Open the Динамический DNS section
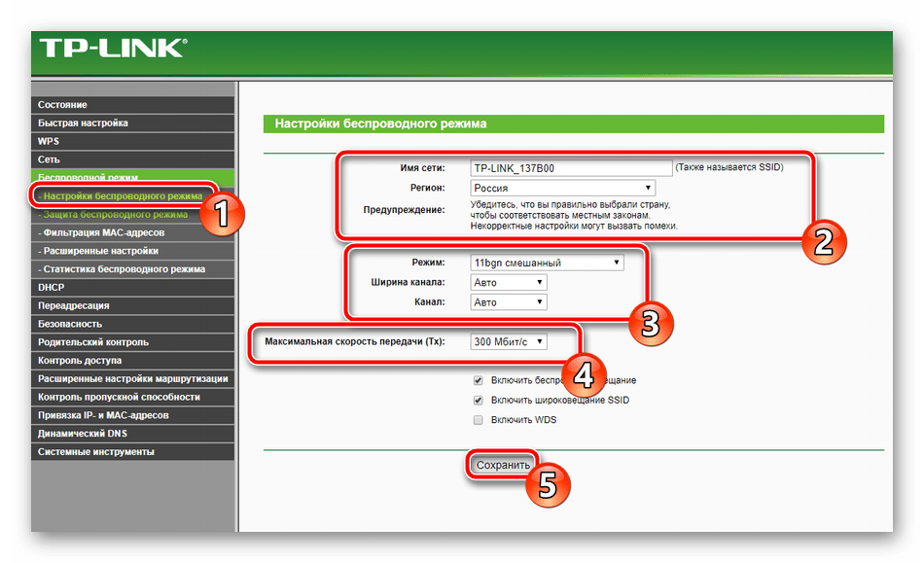This screenshot has height=563, width=924. pyautogui.click(x=132, y=434)
